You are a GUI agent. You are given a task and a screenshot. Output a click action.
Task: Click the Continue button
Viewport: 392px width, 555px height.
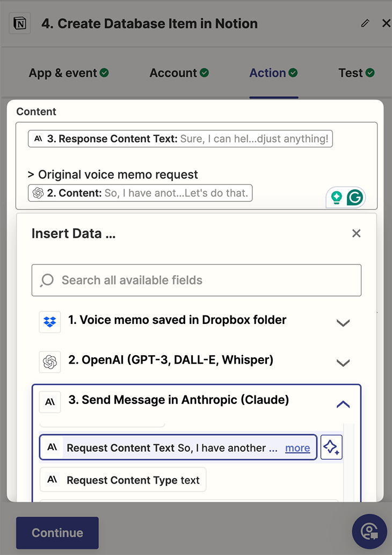57,532
